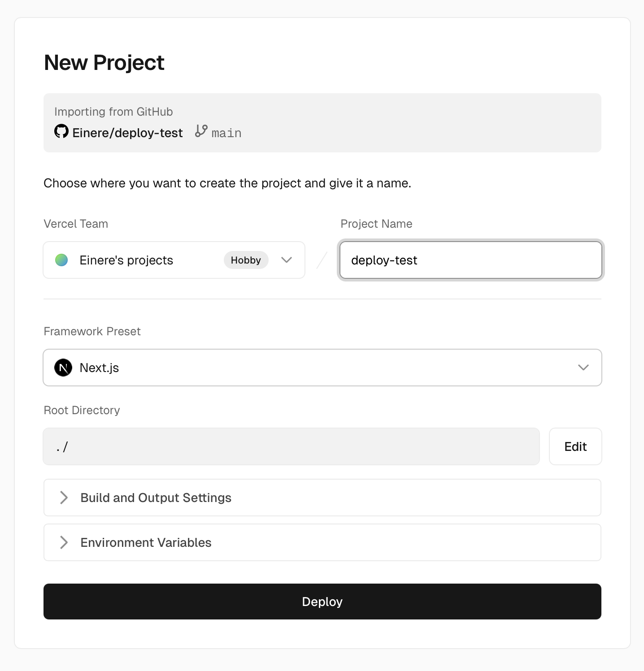The image size is (644, 671).
Task: Click the Next.js logo icon
Action: tap(63, 368)
